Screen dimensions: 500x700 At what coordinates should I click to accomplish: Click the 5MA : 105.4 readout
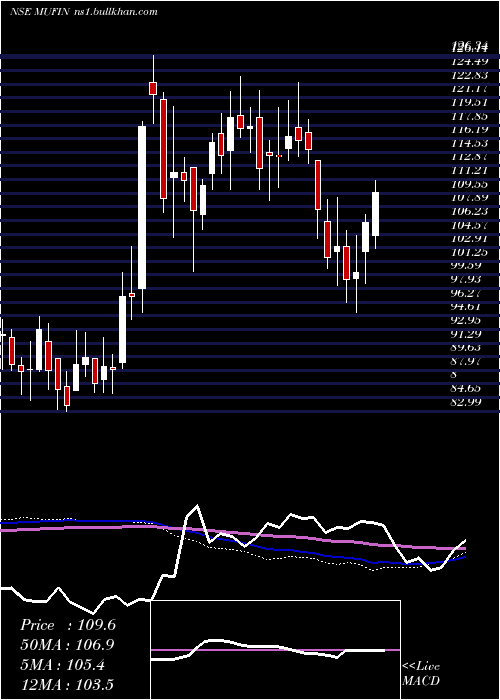point(62,665)
